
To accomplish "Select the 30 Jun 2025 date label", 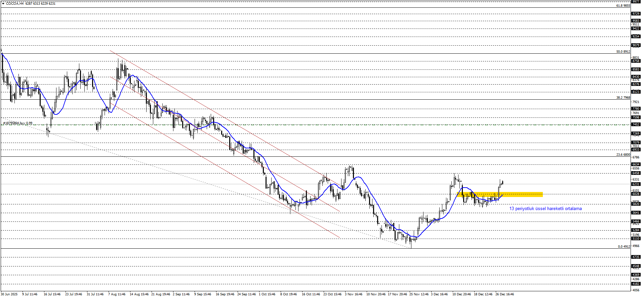I will (9, 294).
